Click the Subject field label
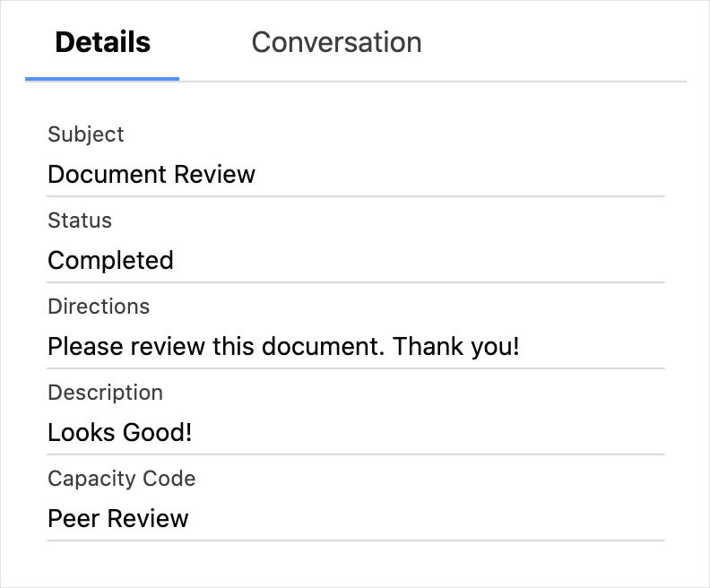The height and width of the screenshot is (588, 710). pos(85,134)
